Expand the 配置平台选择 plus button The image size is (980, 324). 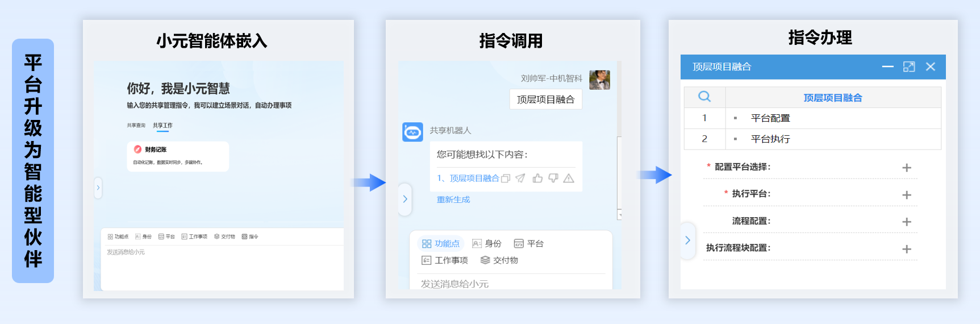907,168
